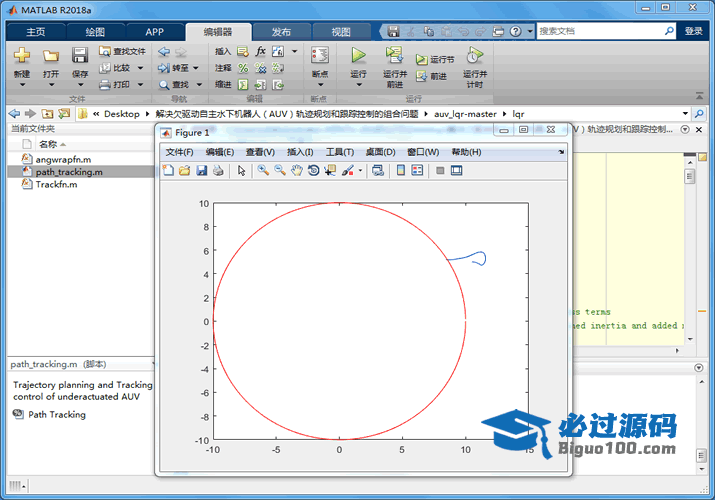Click the Open File icon in Figure 1 toolbar
Image resolution: width=715 pixels, height=500 pixels.
tap(185, 170)
